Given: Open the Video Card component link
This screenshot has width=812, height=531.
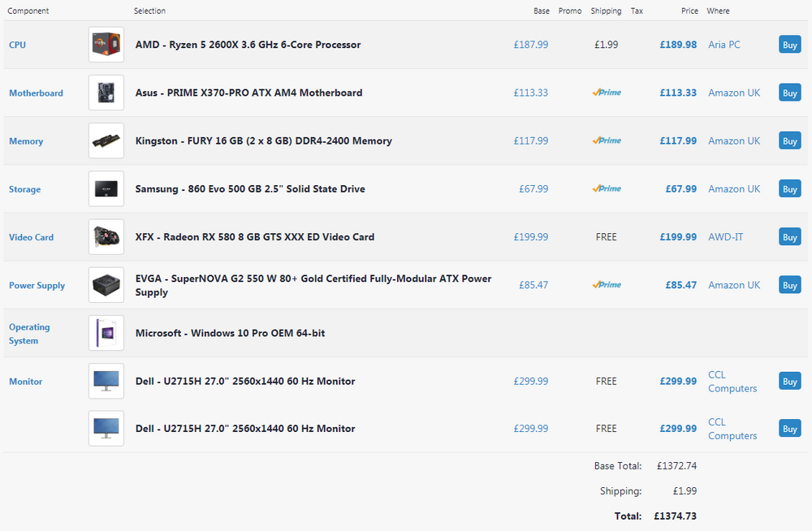Looking at the screenshot, I should click(x=31, y=237).
